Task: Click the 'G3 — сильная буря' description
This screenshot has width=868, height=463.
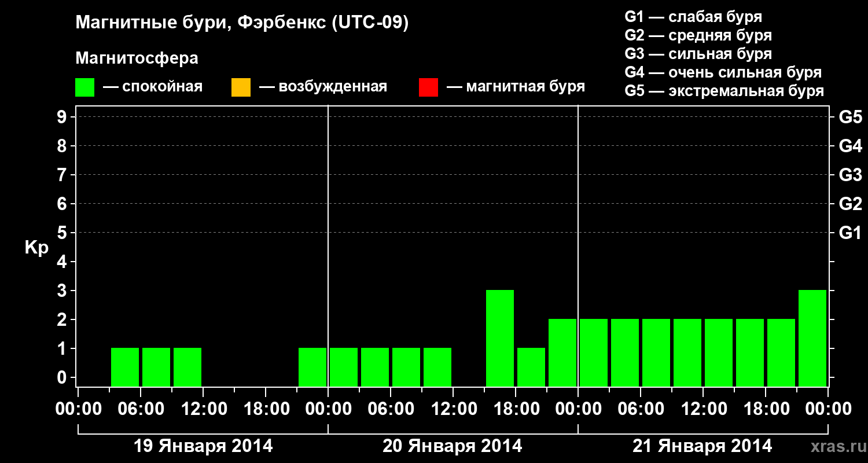Action: [698, 54]
